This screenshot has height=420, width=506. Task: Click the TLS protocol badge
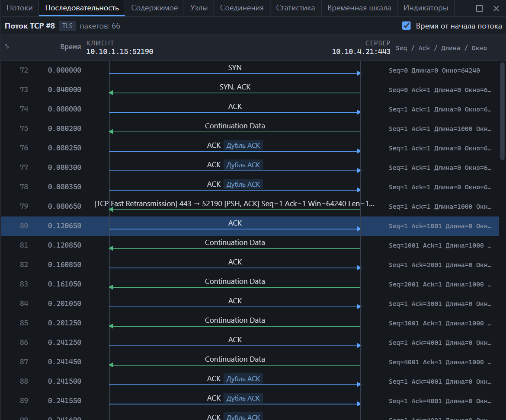[67, 26]
